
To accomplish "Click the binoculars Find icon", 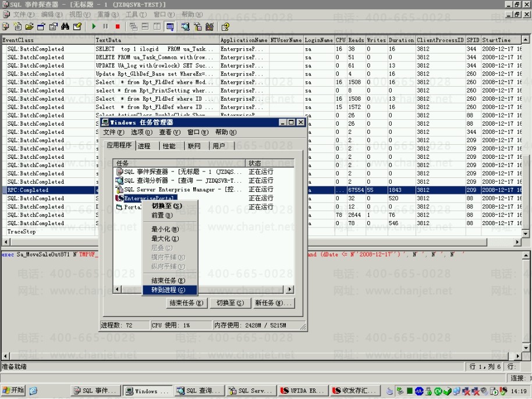I will click(65, 26).
